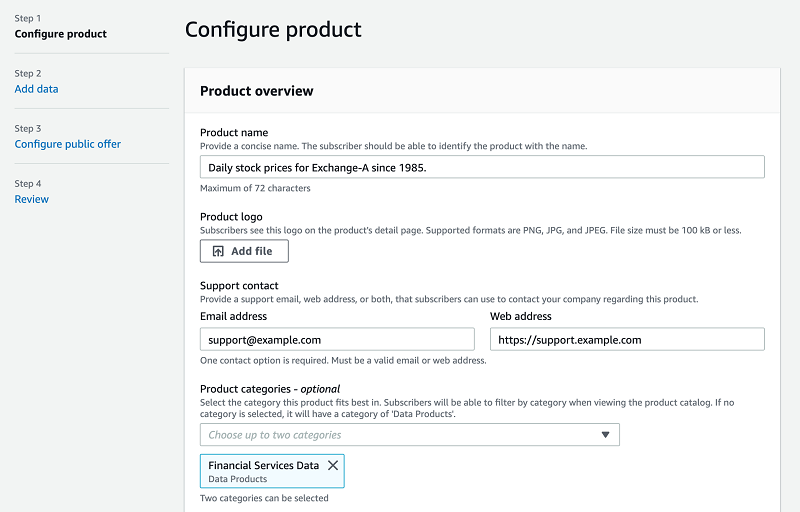Click the 'Step 4' label in sidebar
This screenshot has height=512, width=800.
click(x=28, y=184)
